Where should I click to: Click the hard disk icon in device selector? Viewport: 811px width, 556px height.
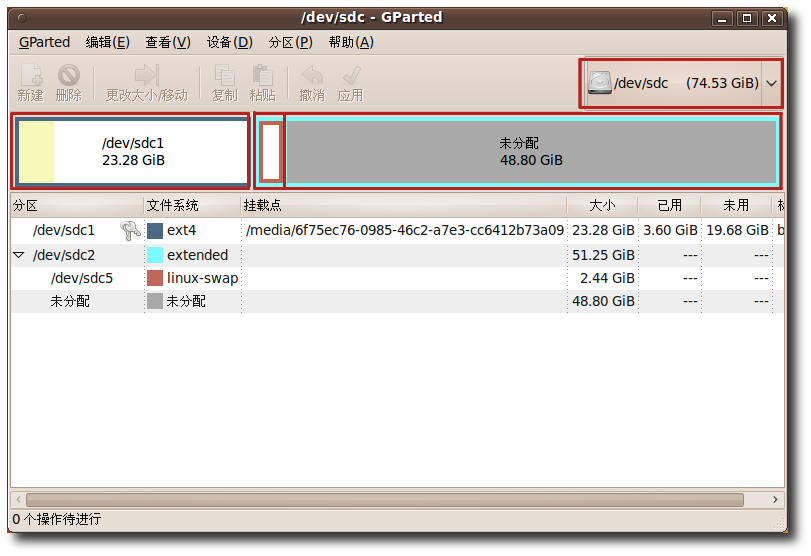[x=599, y=83]
